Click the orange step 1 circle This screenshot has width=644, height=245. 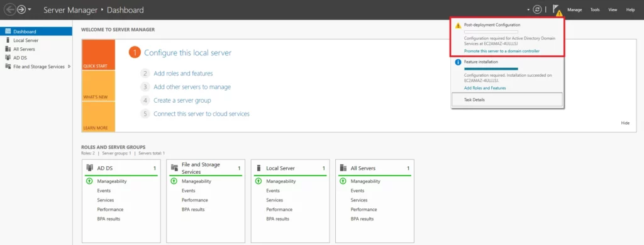pyautogui.click(x=135, y=53)
